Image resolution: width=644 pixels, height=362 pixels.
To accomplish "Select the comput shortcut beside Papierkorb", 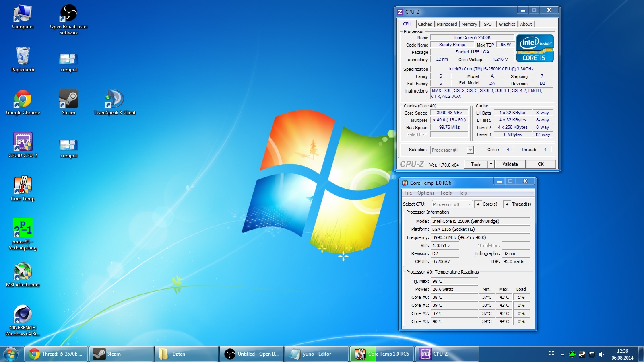I will point(69,62).
